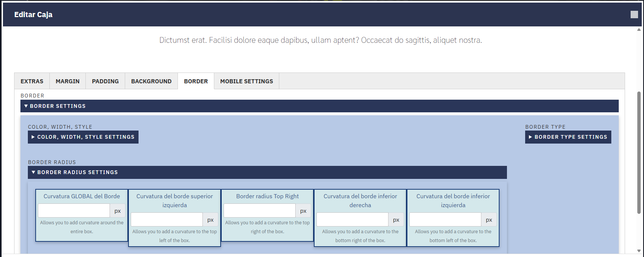Click the px unit beside Top Right radius
The height and width of the screenshot is (257, 644).
pos(303,211)
